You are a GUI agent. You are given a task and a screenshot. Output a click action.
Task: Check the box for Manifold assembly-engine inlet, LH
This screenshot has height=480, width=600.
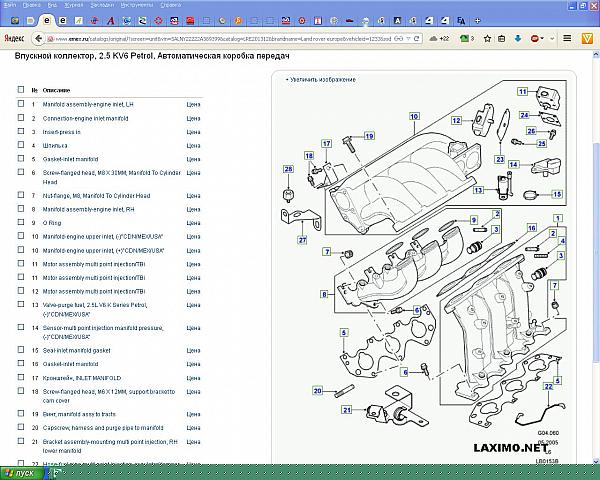[x=21, y=104]
